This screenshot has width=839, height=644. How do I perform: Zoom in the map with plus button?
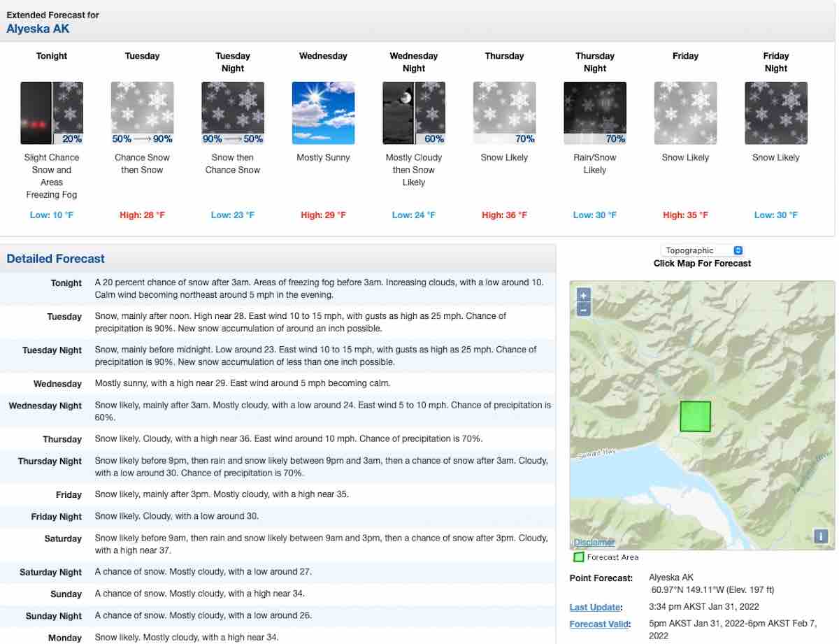pos(584,295)
